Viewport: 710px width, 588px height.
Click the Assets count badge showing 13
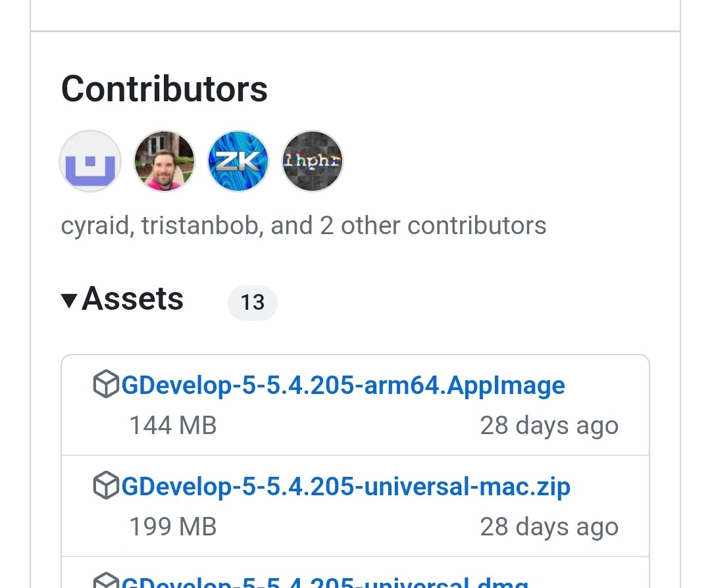coord(252,303)
